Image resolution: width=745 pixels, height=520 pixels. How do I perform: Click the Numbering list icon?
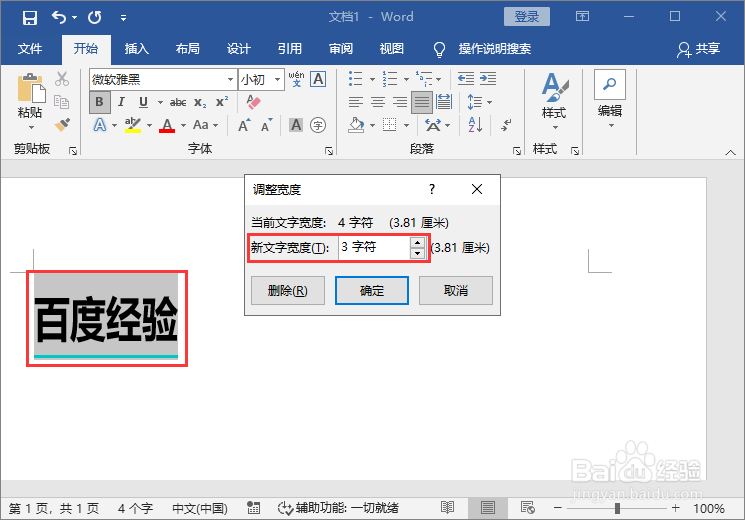pyautogui.click(x=390, y=79)
